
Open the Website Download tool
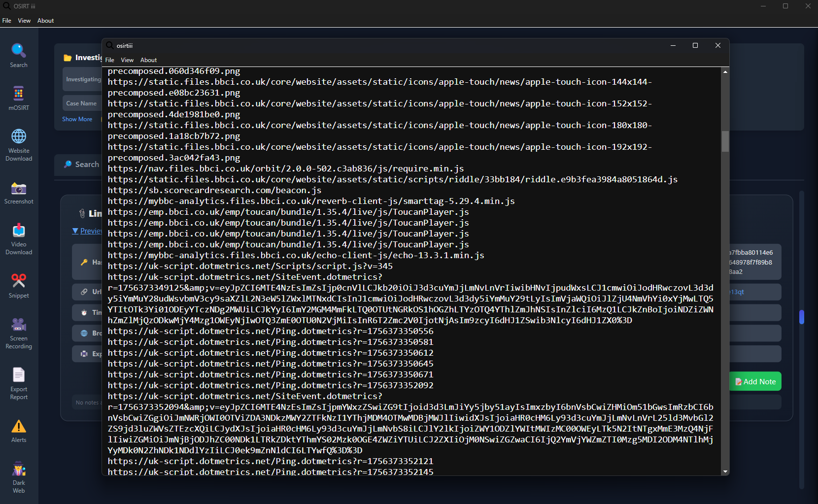pyautogui.click(x=18, y=144)
